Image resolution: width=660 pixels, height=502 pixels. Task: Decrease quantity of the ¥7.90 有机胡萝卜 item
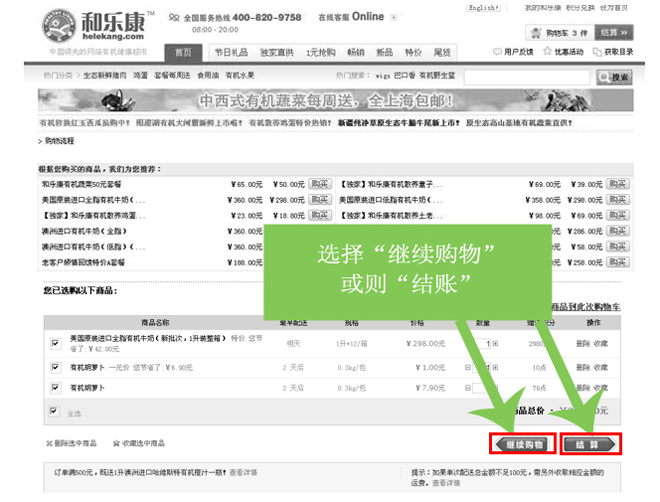tap(467, 388)
